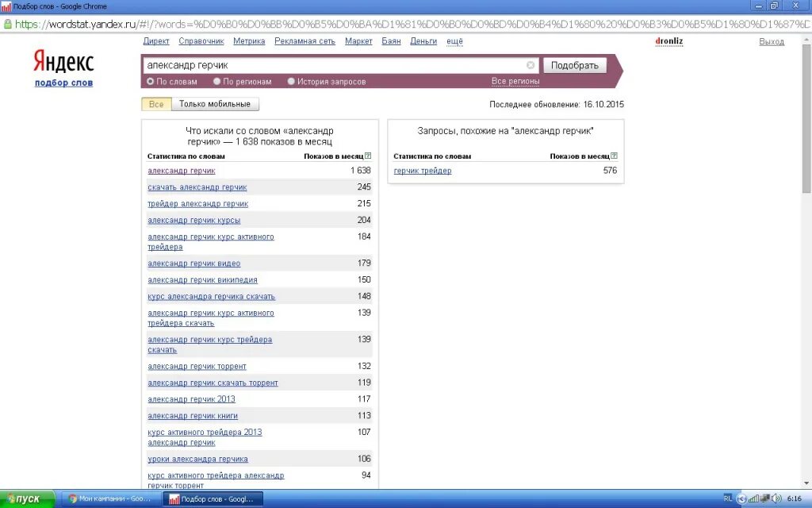The width and height of the screenshot is (812, 508).
Task: Open query 'курс активного трейдера 2013 александр герчик'
Action: [x=205, y=437]
